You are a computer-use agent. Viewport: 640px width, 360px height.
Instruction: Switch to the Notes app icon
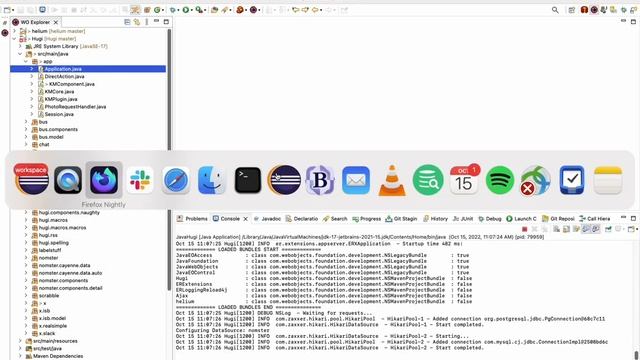tap(608, 180)
